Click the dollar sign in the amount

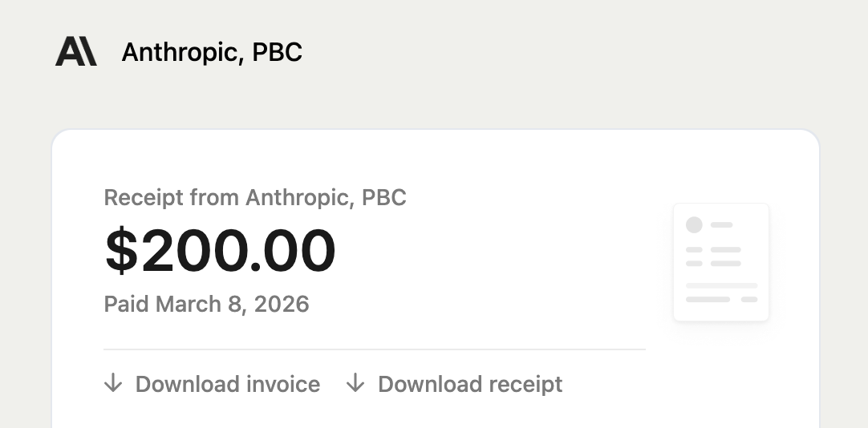[x=121, y=250]
